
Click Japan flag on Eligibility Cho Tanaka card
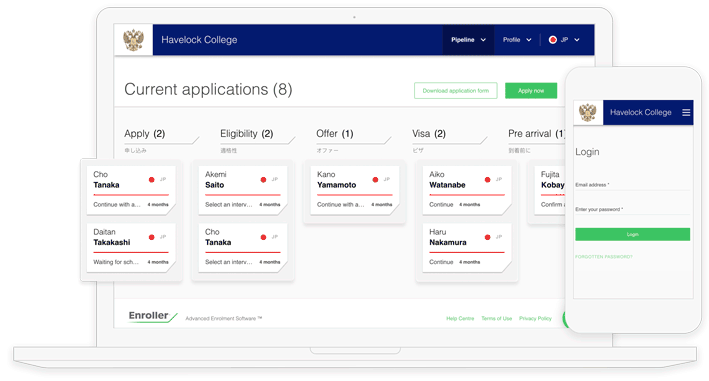(x=263, y=237)
